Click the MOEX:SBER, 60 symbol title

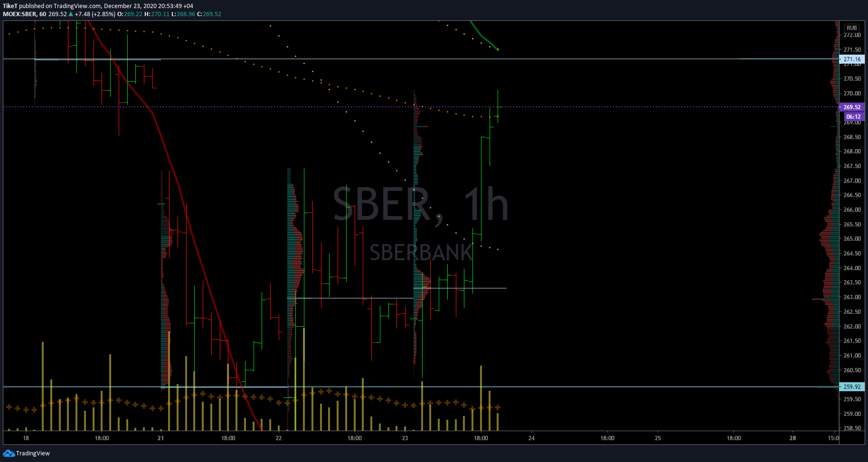[25, 14]
